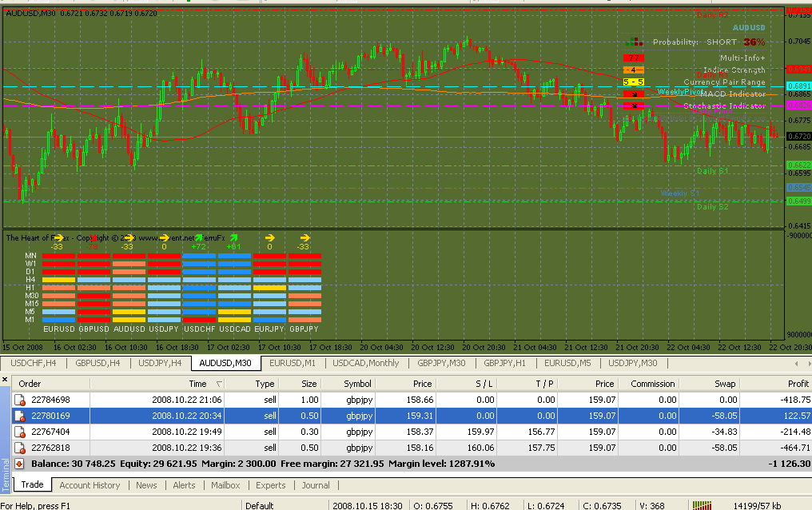Sort orders by Profit column header
The image size is (812, 510).
(776, 384)
